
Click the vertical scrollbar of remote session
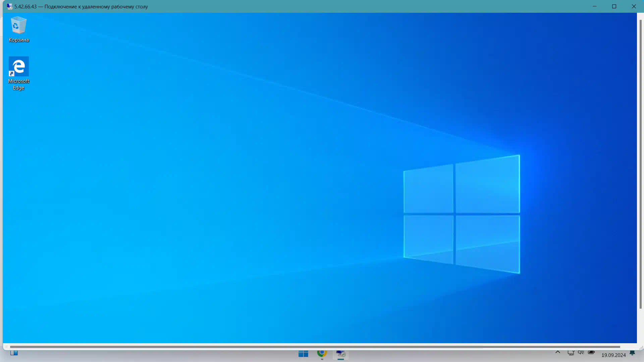pos(640,164)
